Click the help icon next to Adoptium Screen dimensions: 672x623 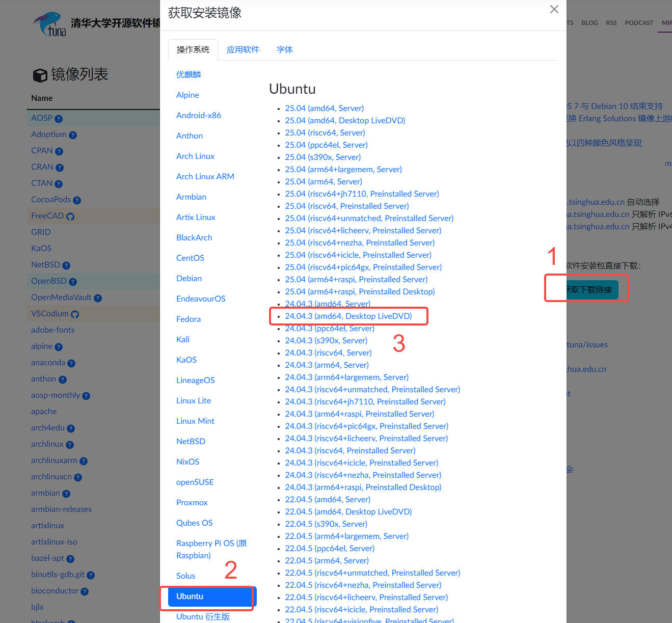[x=74, y=134]
